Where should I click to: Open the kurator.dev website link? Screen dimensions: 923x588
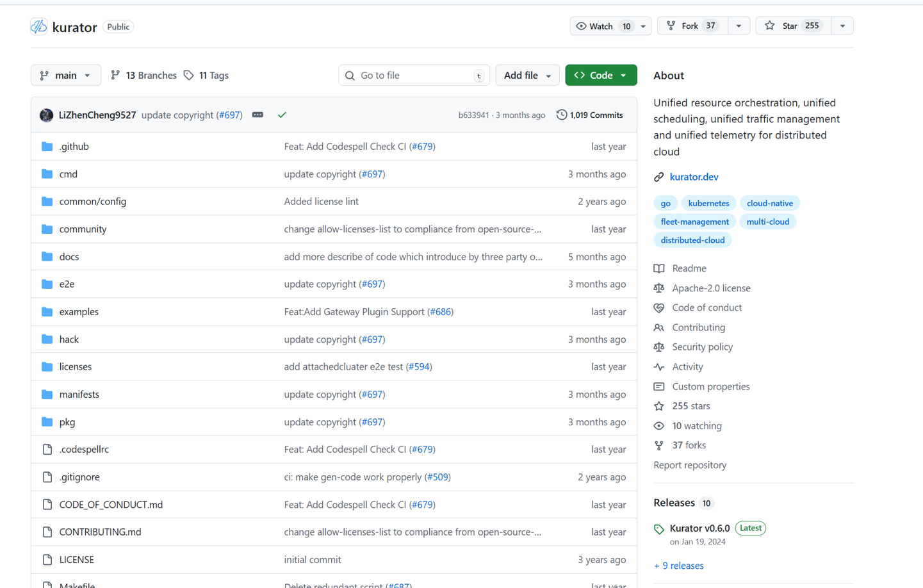tap(694, 177)
